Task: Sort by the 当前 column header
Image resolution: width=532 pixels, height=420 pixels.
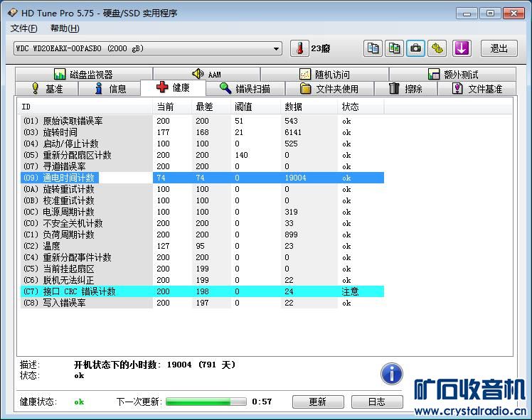Action: [172, 107]
